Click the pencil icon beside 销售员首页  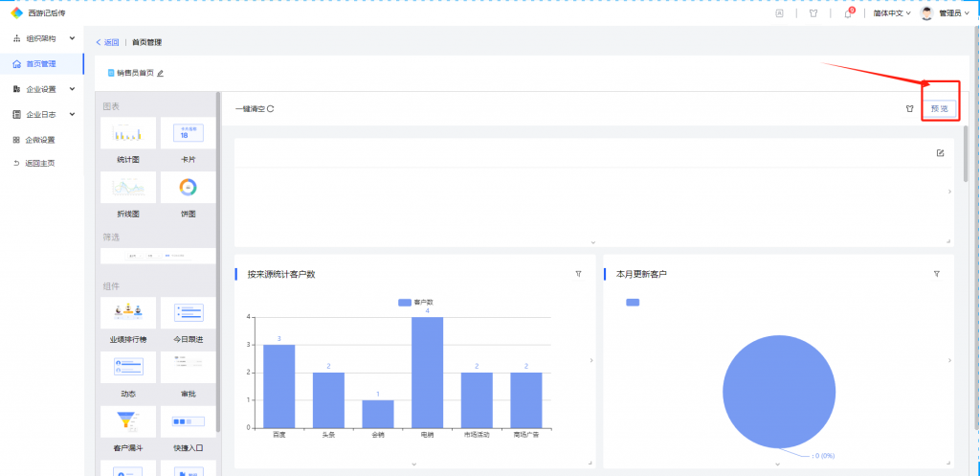point(160,73)
